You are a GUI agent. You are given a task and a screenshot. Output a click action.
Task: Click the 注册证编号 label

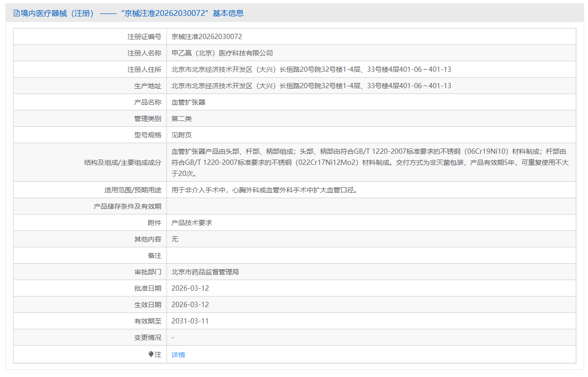(144, 37)
